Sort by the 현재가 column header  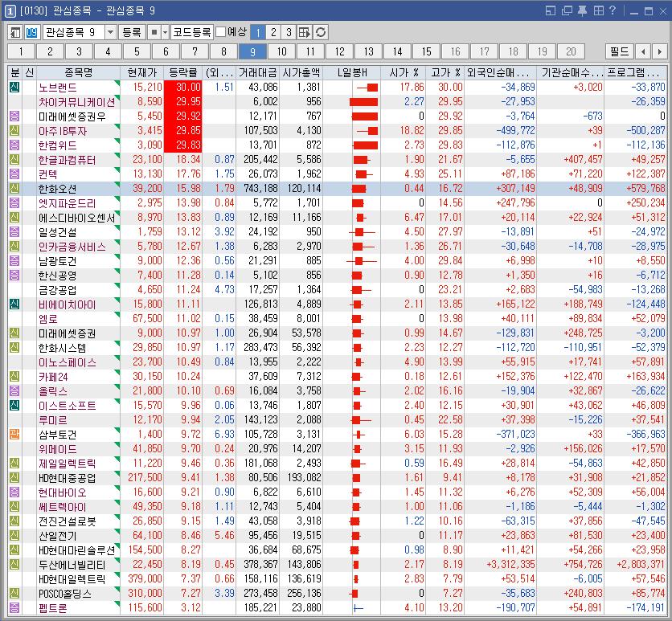click(141, 73)
